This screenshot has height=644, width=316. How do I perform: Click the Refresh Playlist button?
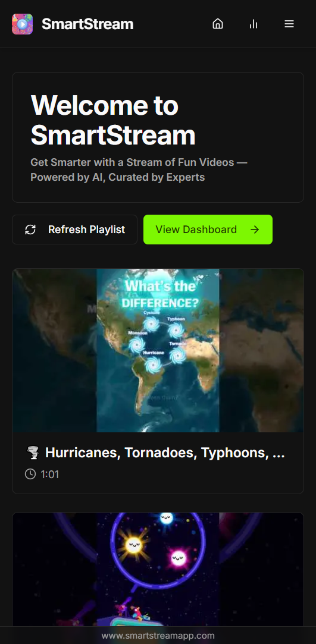[x=74, y=230]
